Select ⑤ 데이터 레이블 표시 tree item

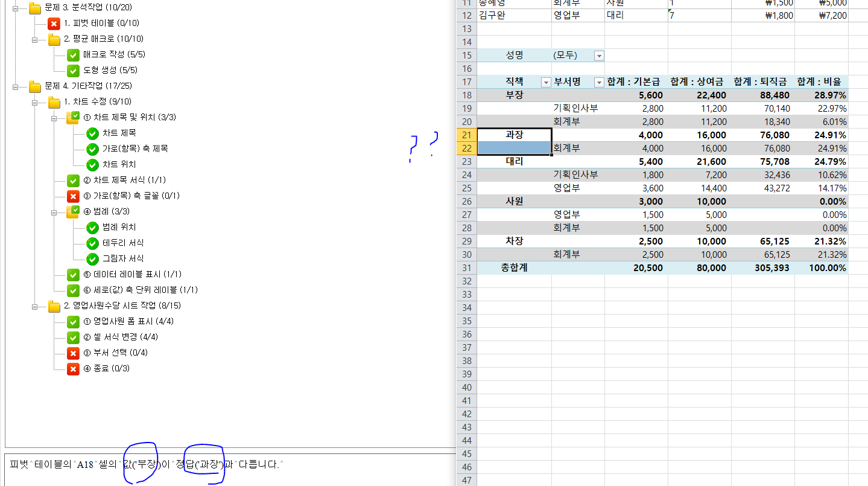[x=132, y=275]
